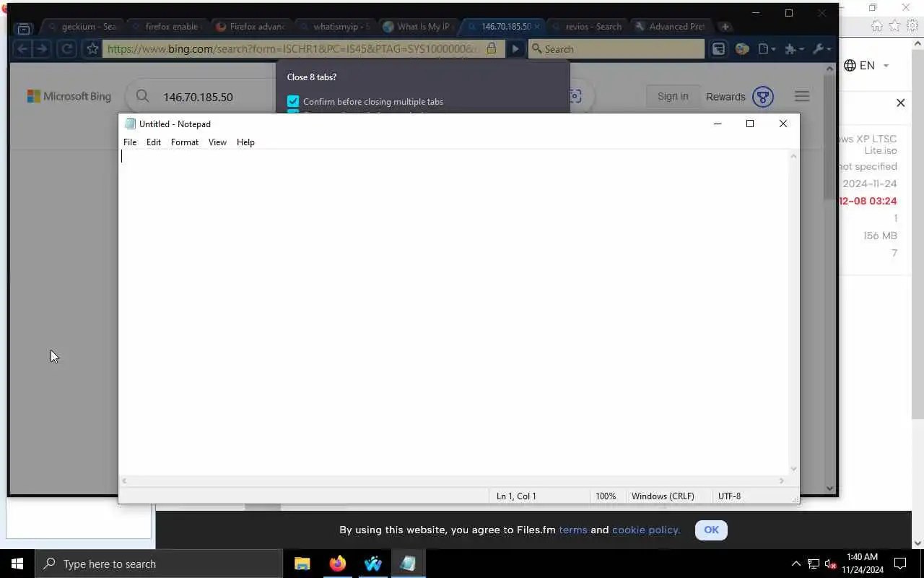Open the Microsoft Rewards trophy icon
This screenshot has width=924, height=578.
(763, 96)
